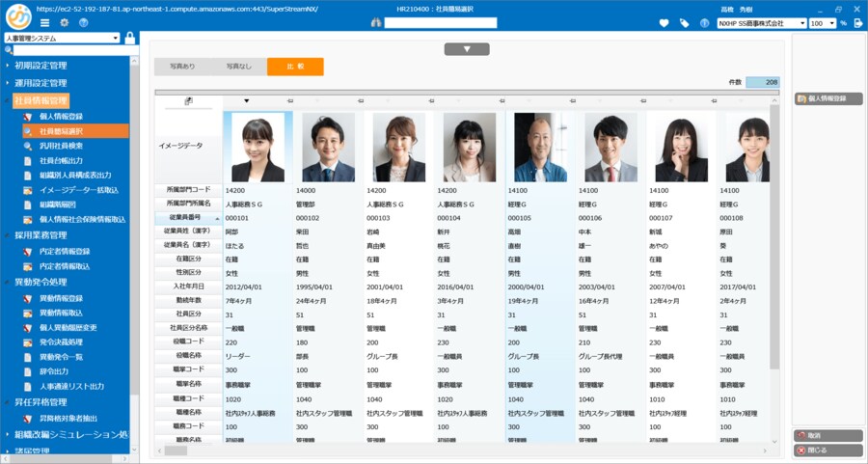
Task: Click the tag icon in header
Action: click(x=685, y=23)
